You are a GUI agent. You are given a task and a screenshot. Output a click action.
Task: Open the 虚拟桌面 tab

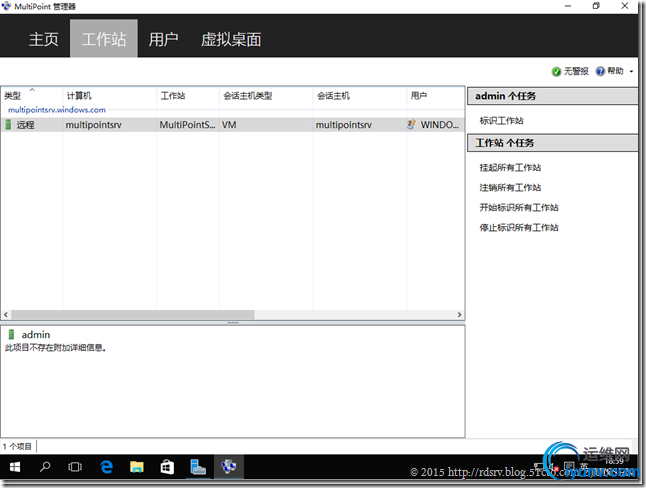click(x=231, y=40)
